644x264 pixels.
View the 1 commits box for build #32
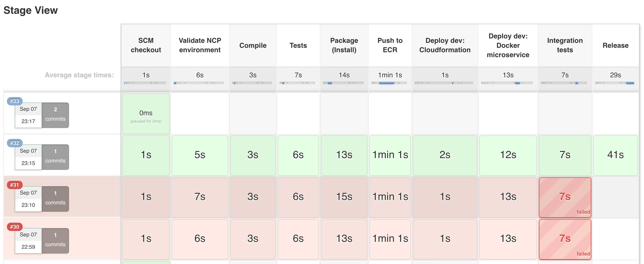55,157
